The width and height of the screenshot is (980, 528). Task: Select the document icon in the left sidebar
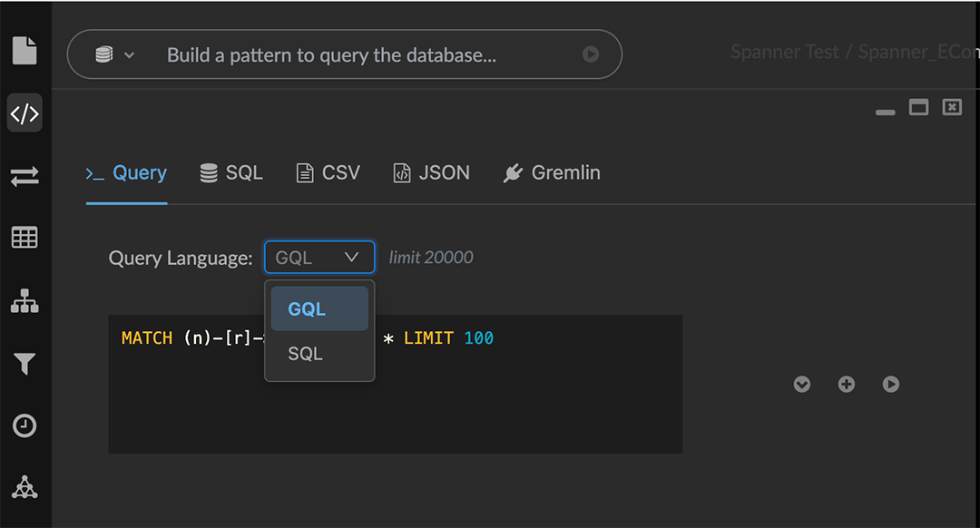pos(24,50)
